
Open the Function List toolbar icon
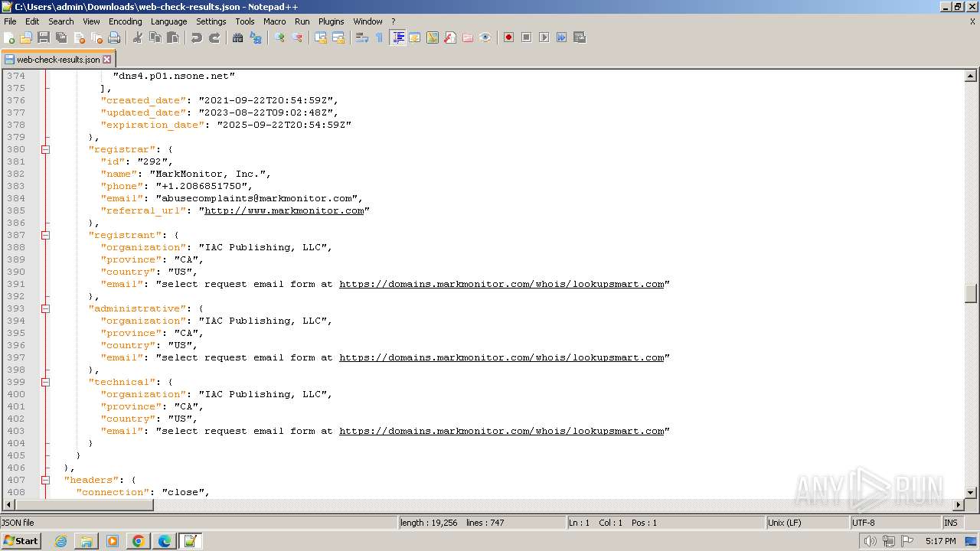pyautogui.click(x=450, y=37)
